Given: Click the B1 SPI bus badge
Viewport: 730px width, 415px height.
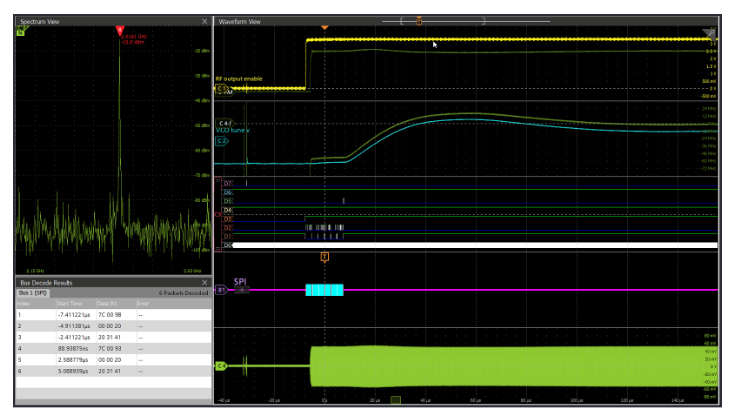Looking at the screenshot, I should tap(222, 290).
